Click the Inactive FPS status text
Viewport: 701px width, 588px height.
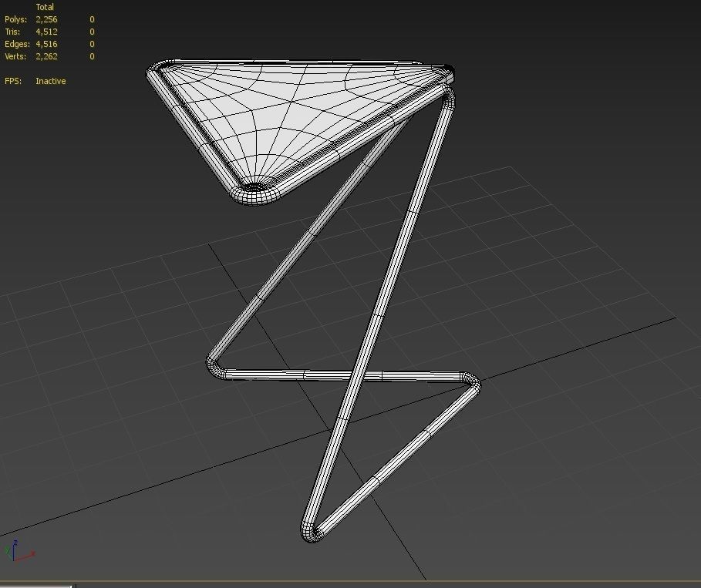click(x=51, y=81)
